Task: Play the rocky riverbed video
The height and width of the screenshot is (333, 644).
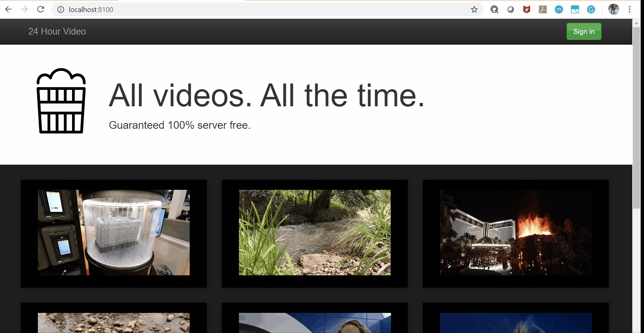Action: click(114, 323)
